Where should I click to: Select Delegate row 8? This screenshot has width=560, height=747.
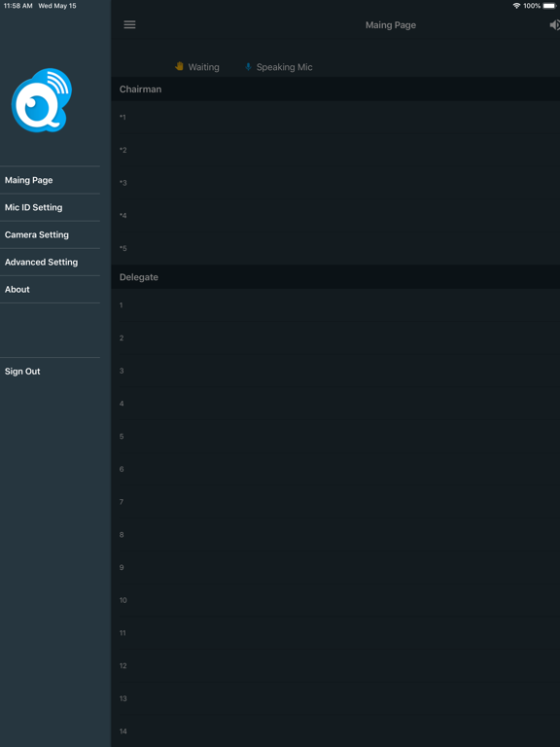335,535
